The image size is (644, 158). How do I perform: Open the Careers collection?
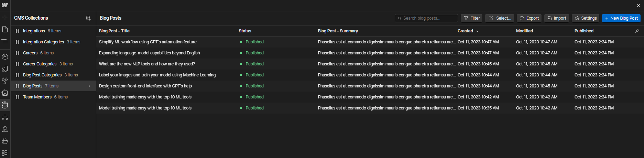pyautogui.click(x=53, y=53)
